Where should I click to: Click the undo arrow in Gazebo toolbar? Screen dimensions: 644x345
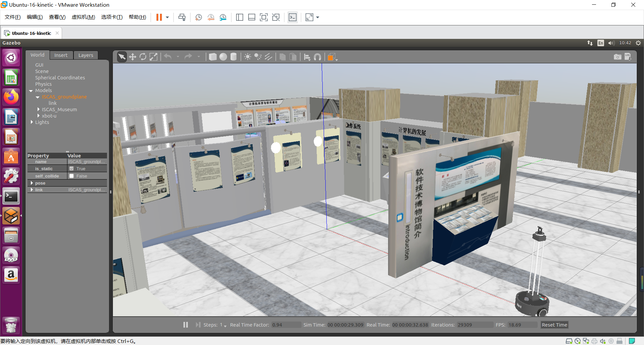coord(168,57)
